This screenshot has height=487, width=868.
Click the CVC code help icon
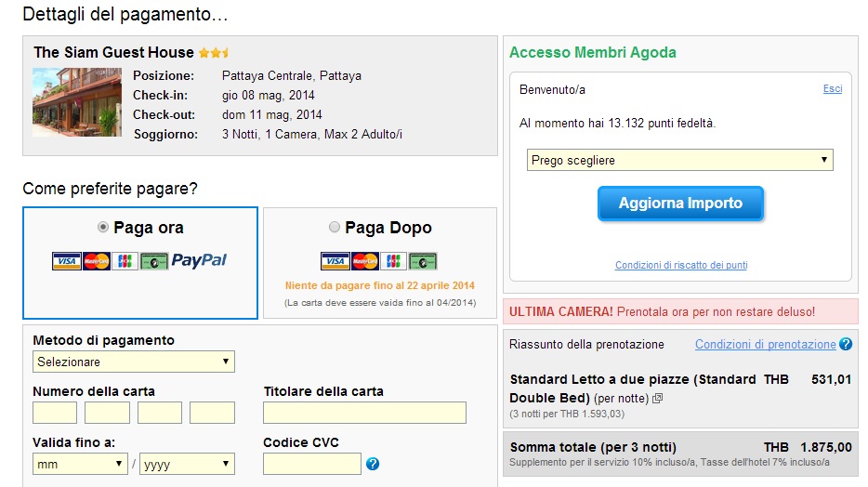tap(373, 464)
